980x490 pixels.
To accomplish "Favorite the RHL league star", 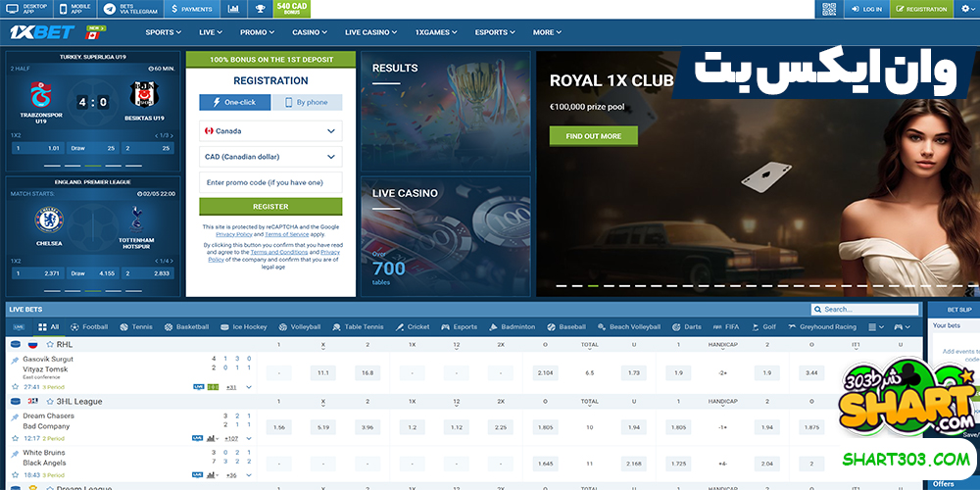I will click(50, 344).
